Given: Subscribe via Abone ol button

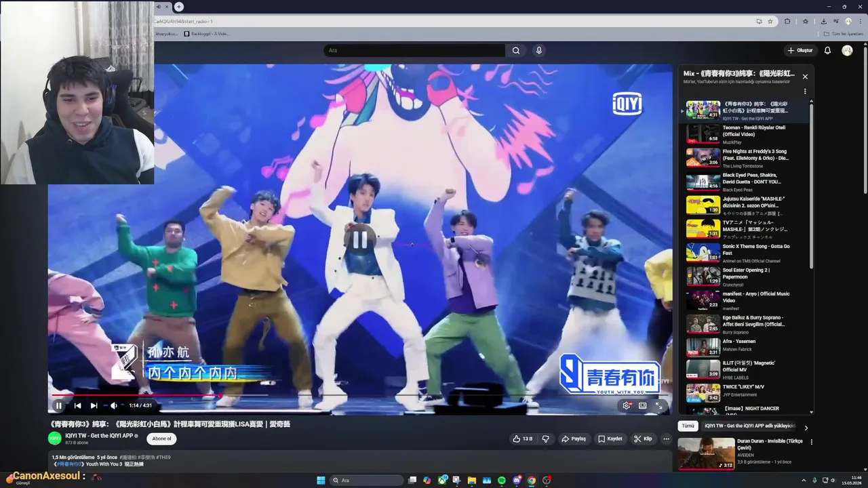Looking at the screenshot, I should [162, 439].
